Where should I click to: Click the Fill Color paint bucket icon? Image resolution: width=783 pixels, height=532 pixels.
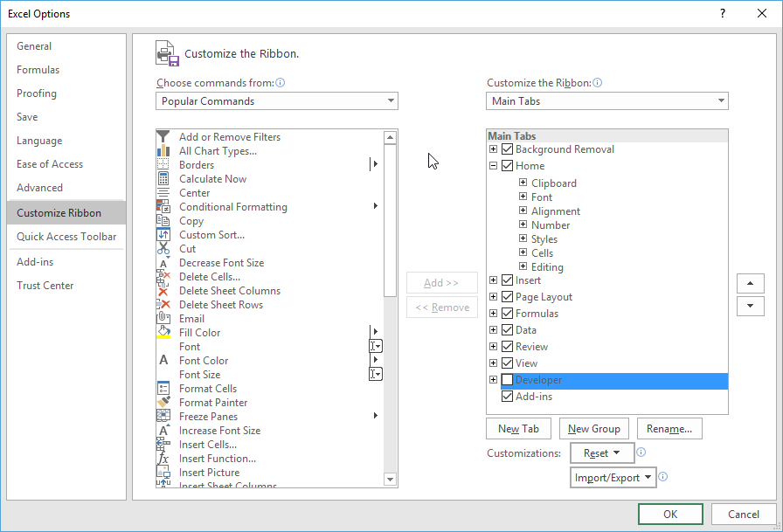coord(163,332)
